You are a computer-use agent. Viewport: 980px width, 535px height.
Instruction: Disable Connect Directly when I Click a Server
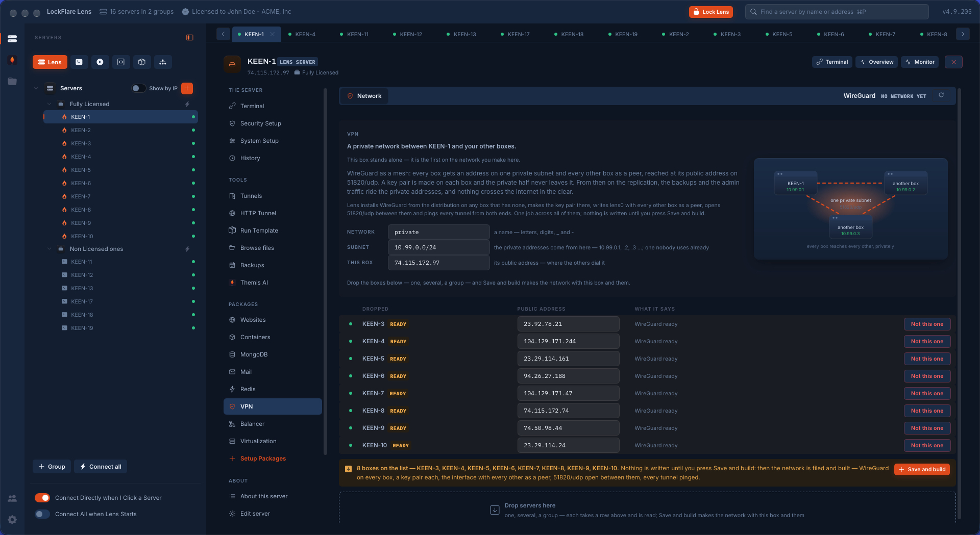click(x=42, y=498)
